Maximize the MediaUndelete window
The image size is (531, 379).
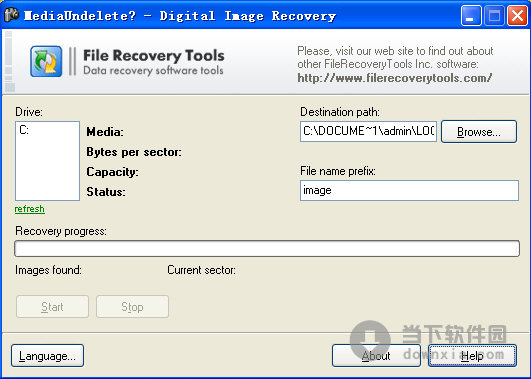pos(494,16)
